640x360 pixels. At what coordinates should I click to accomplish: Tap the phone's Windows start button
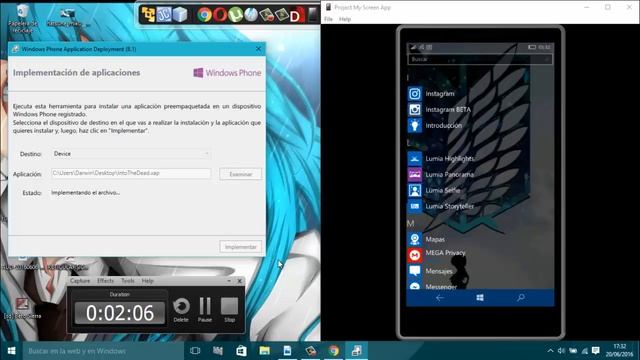click(480, 298)
